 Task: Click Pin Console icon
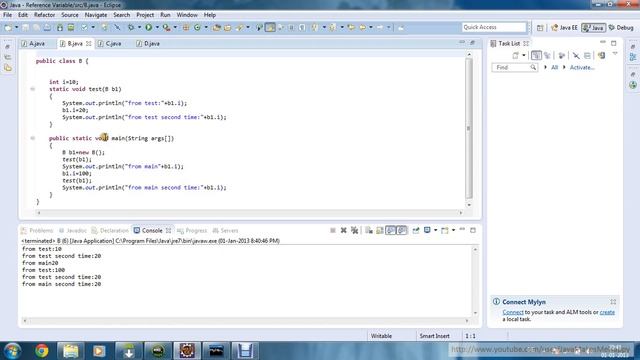pyautogui.click(x=416, y=231)
